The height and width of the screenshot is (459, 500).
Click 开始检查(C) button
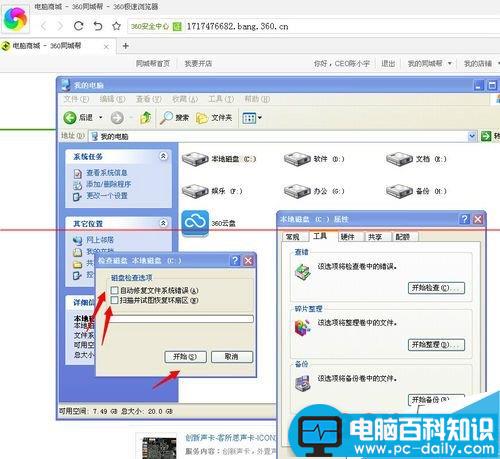tap(436, 288)
